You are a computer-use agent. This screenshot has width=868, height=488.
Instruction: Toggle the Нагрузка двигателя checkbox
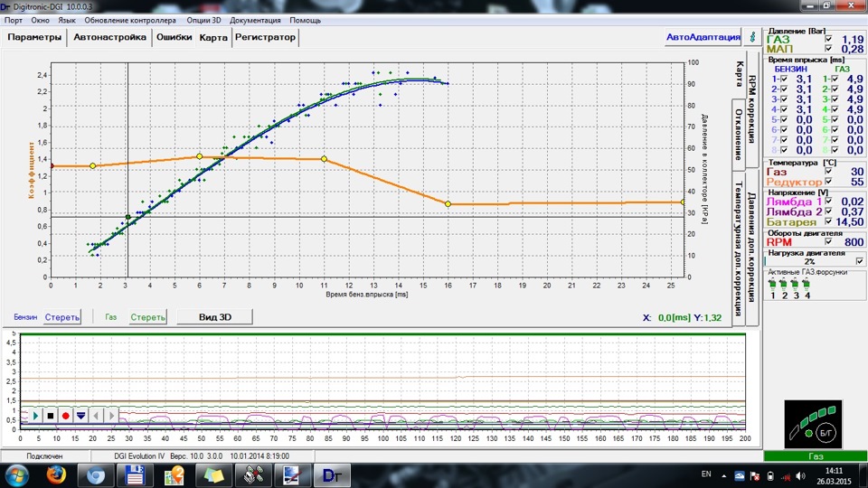860,261
